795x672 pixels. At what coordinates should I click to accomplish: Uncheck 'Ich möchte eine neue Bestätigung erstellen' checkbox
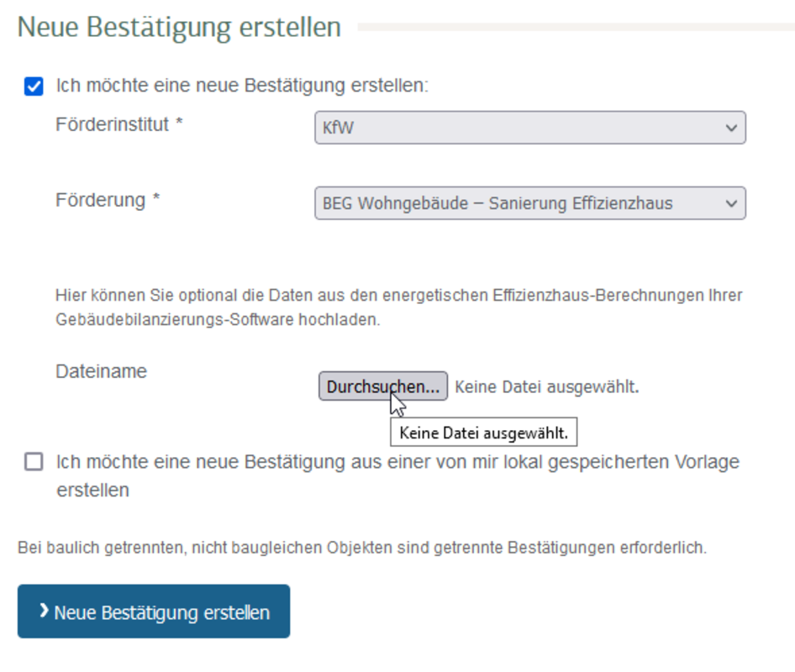(x=34, y=87)
